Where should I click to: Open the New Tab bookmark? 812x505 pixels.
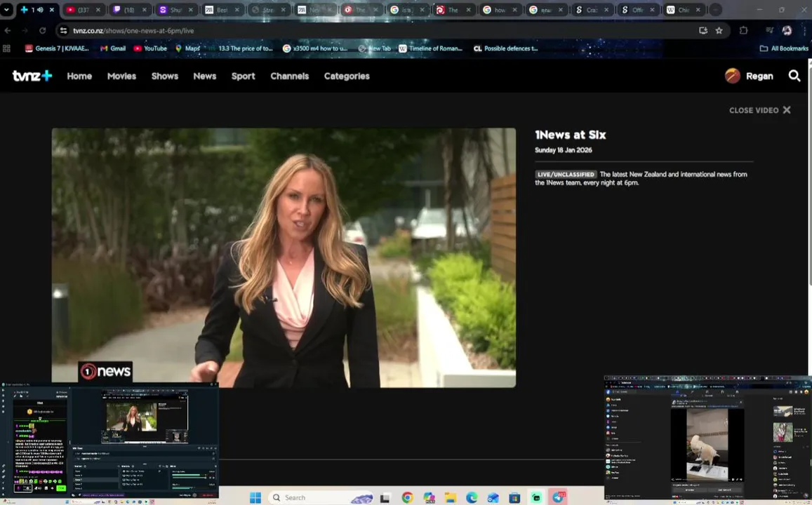click(374, 48)
